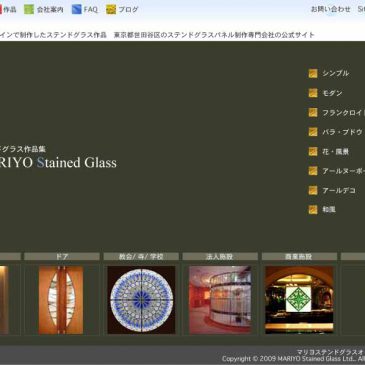Select the アールヌーボー category link
The width and height of the screenshot is (365, 365).
343,171
